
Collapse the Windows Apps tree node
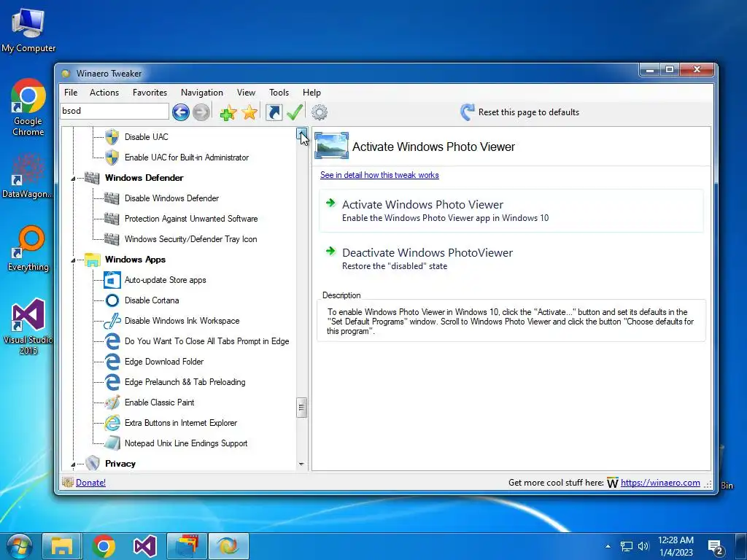click(73, 260)
